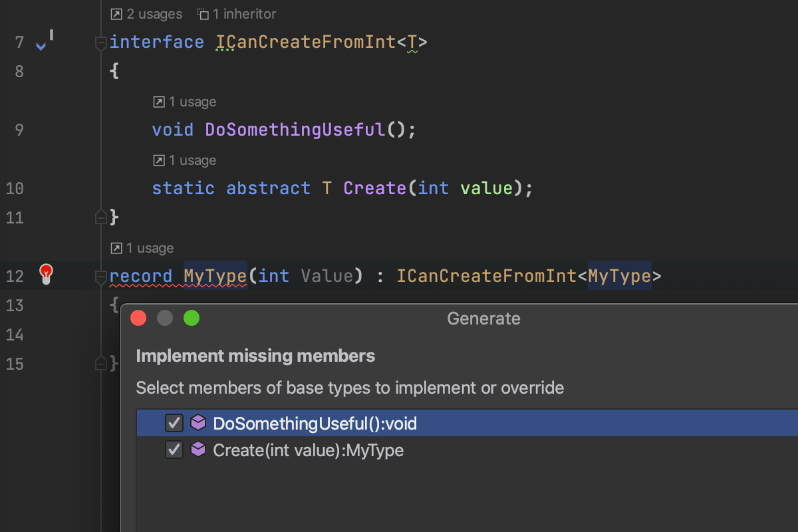Show the "1 usage" hint above DoSomethingUseful
The height and width of the screenshot is (532, 798).
click(185, 102)
